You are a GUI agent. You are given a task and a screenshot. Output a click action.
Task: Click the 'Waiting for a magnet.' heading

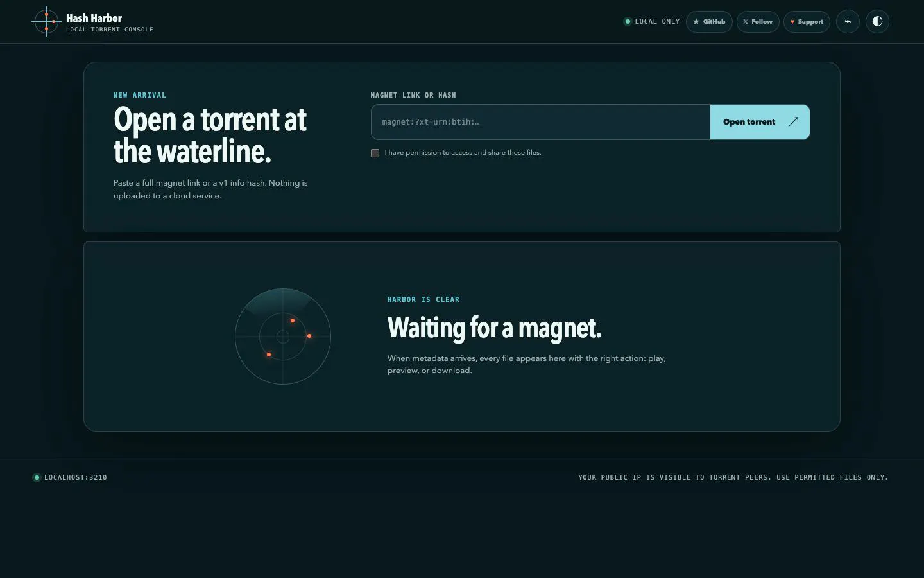point(494,328)
